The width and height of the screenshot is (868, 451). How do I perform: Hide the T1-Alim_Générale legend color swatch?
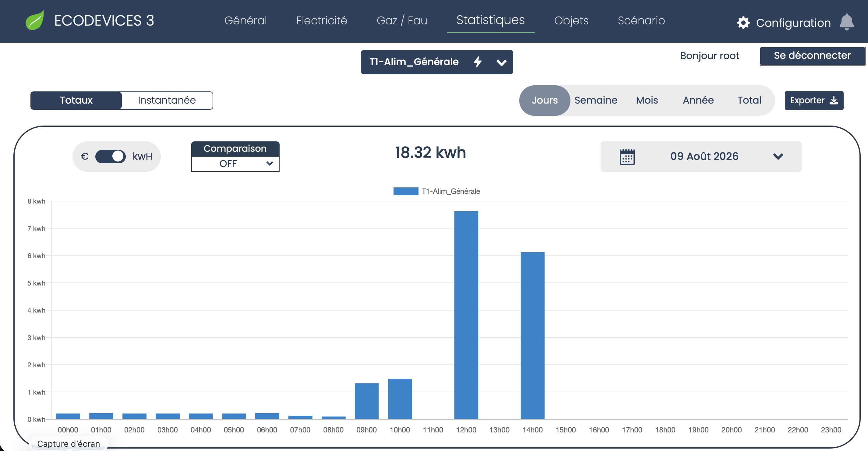[x=406, y=191]
